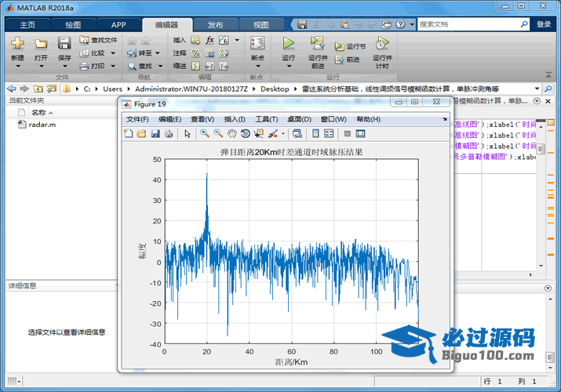Select radar.m in the current folder list
Screen dimensions: 561x392
click(x=42, y=124)
